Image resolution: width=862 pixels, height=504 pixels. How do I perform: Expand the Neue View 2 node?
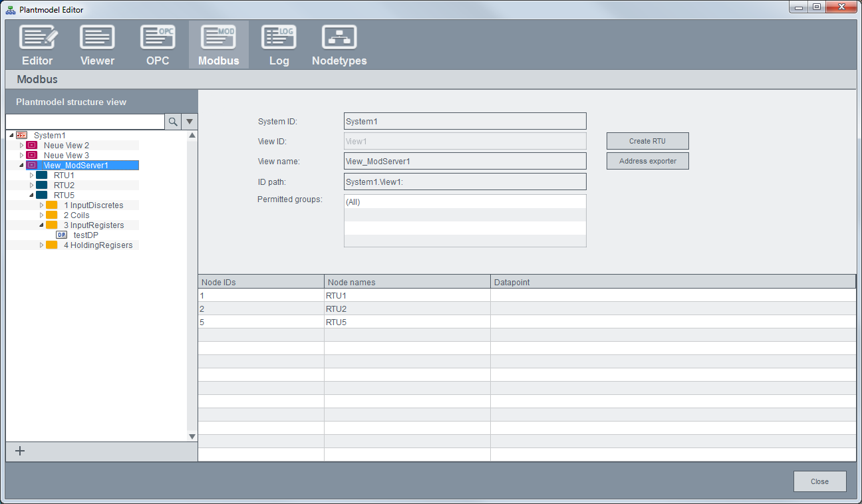click(x=21, y=145)
